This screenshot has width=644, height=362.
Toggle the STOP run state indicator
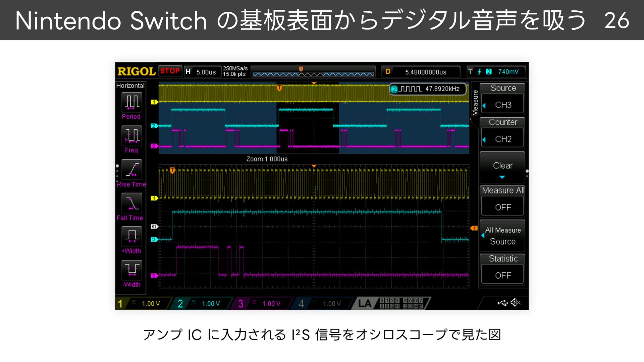(x=170, y=71)
